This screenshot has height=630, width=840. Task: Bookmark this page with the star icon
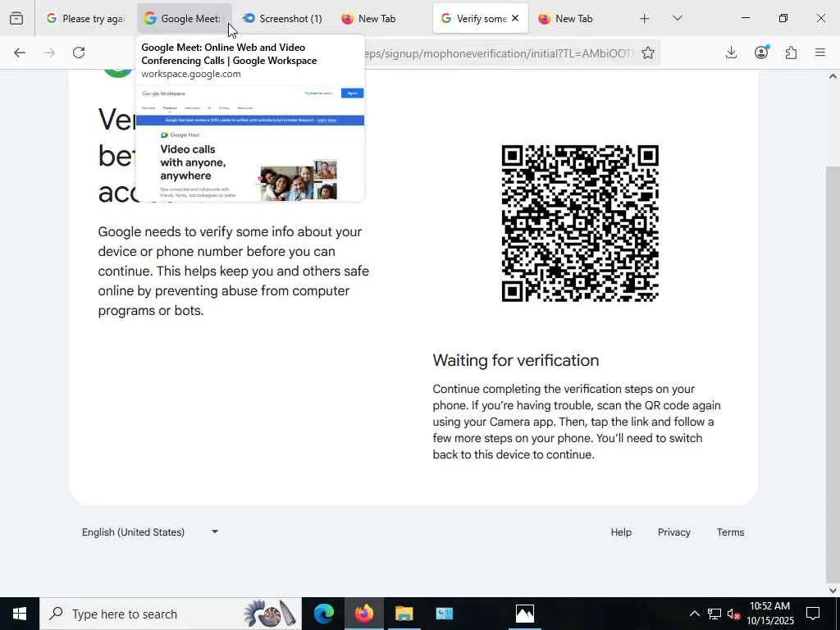(x=648, y=52)
